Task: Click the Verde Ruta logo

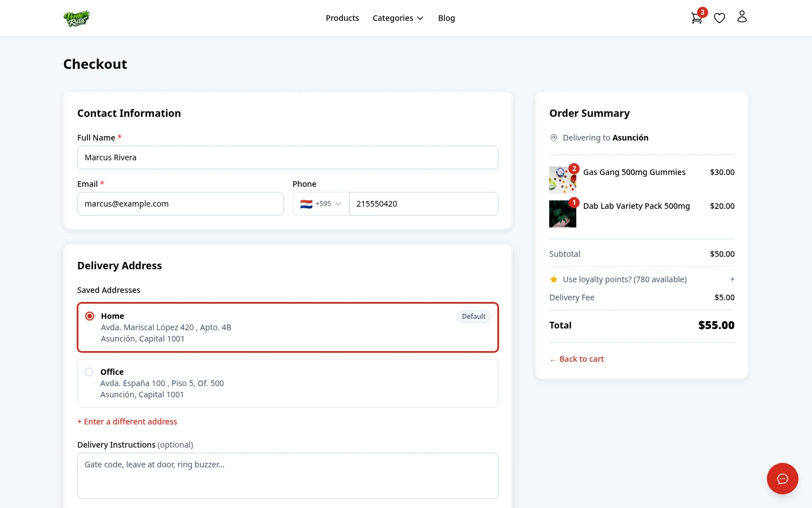Action: [x=77, y=17]
